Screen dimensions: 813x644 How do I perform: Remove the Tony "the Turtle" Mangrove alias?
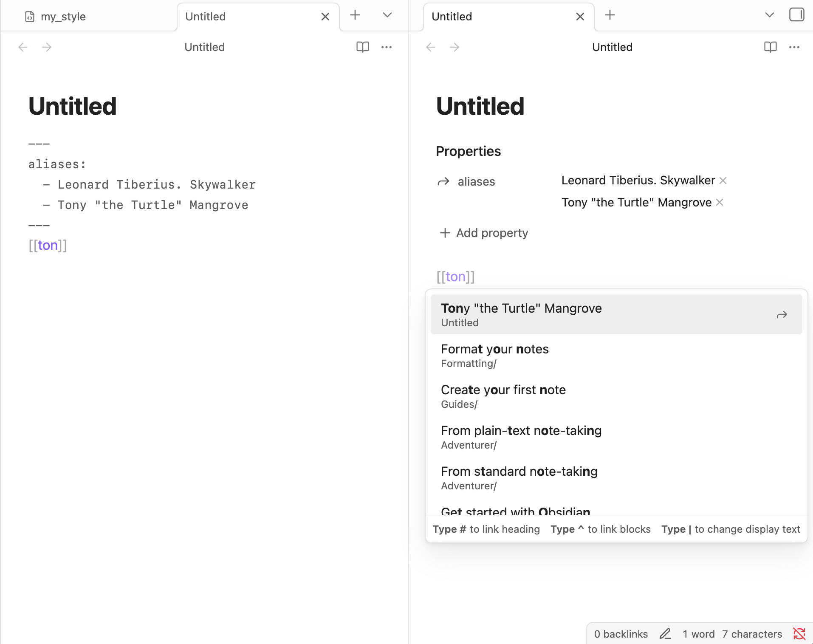pyautogui.click(x=720, y=202)
